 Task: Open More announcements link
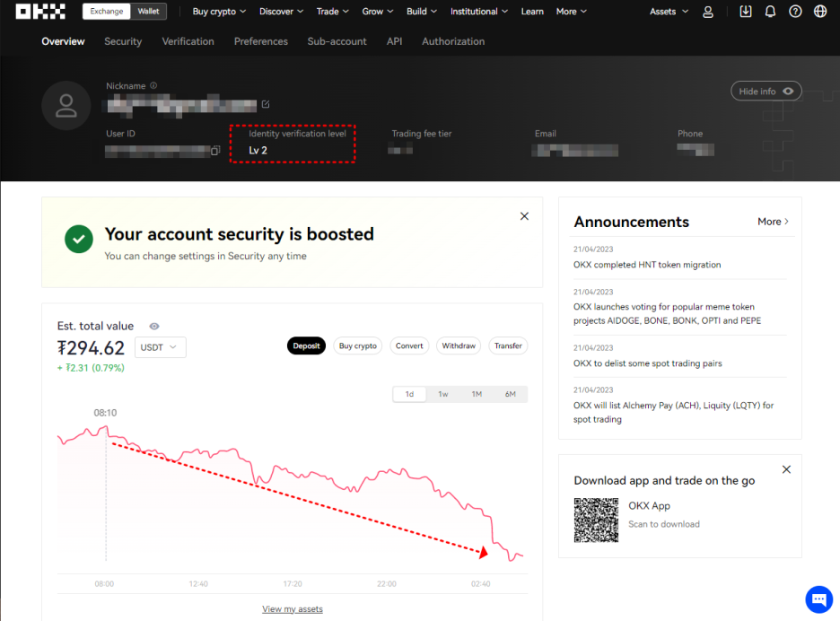pos(773,222)
